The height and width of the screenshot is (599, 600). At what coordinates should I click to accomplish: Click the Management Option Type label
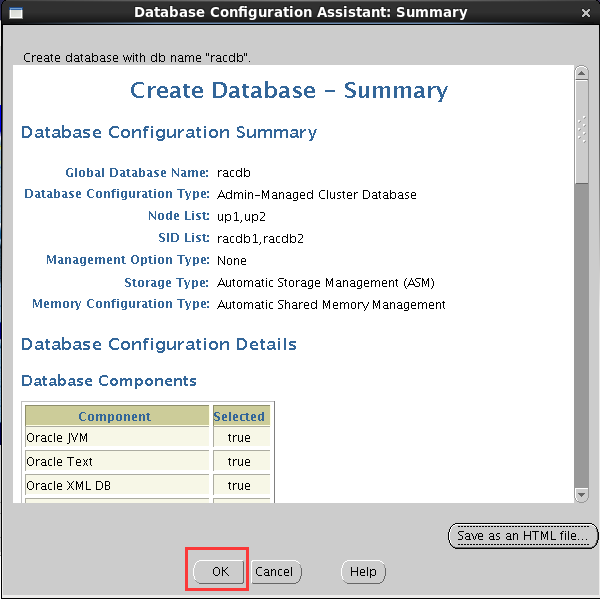click(x=128, y=260)
